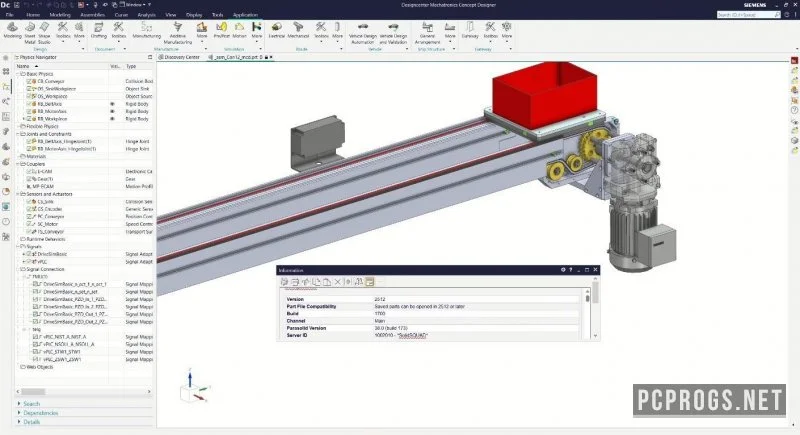
Task: Click the Save icon in the title bar
Action: pos(16,5)
